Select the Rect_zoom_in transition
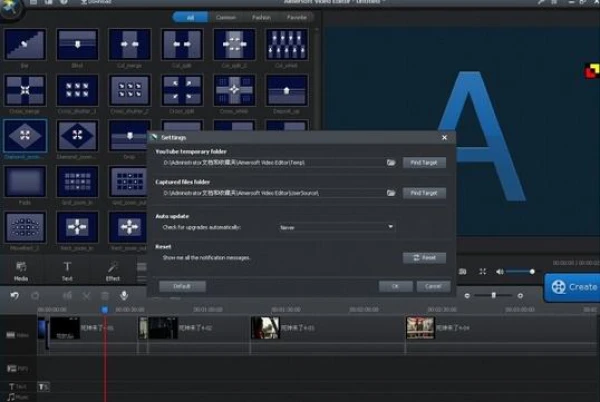 (77, 227)
